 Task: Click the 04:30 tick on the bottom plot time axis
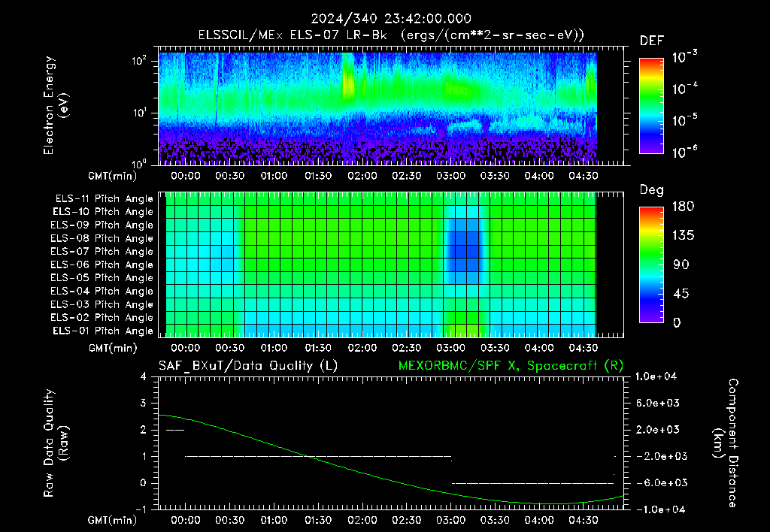pos(584,520)
